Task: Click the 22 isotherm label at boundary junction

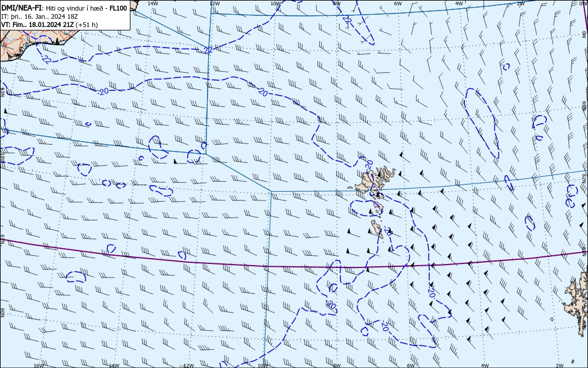Action: pos(208,50)
